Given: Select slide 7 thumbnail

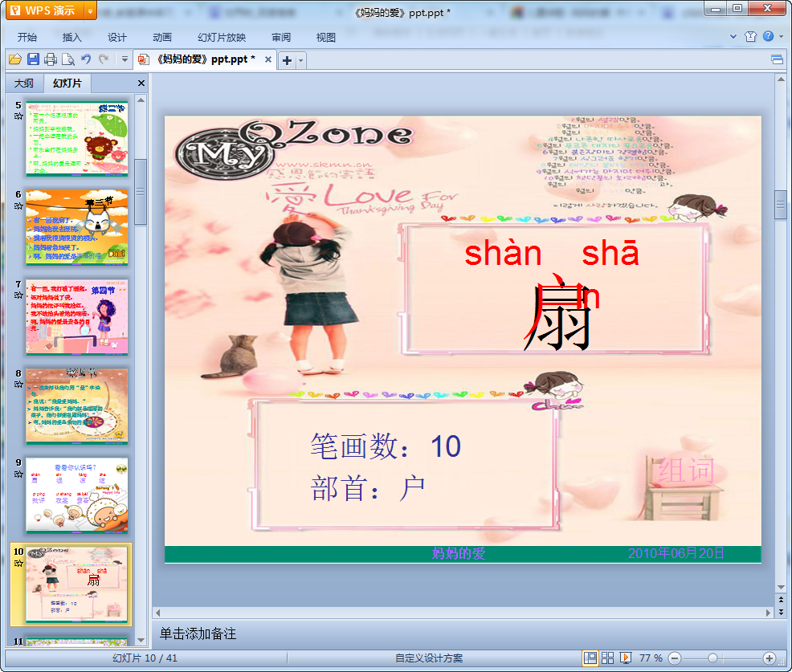Looking at the screenshot, I should point(77,317).
